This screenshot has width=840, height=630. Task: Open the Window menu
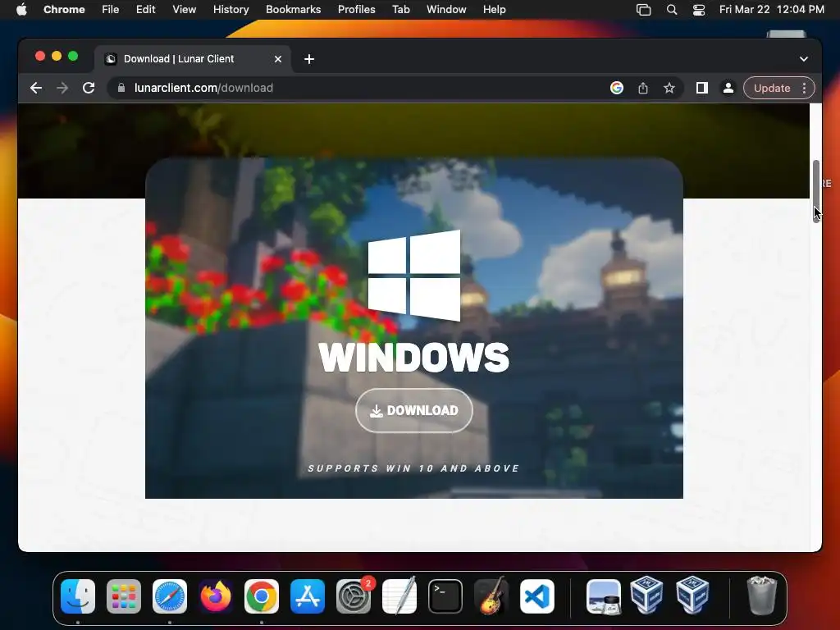click(x=446, y=9)
